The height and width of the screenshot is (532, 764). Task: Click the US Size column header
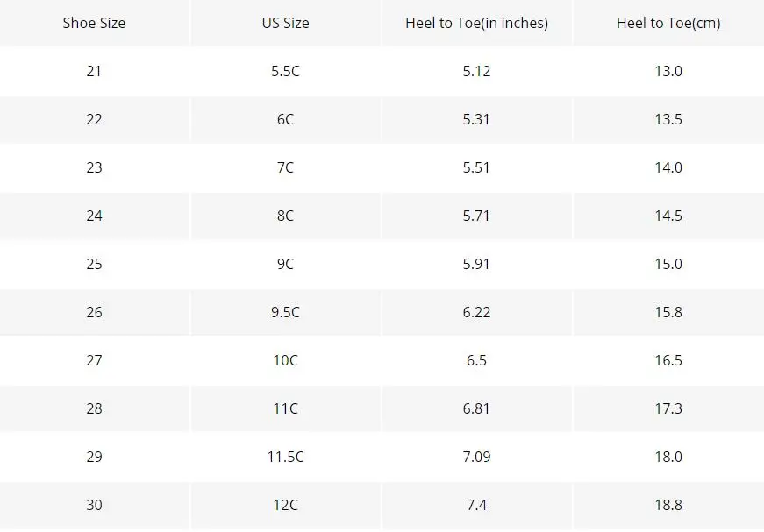286,23
